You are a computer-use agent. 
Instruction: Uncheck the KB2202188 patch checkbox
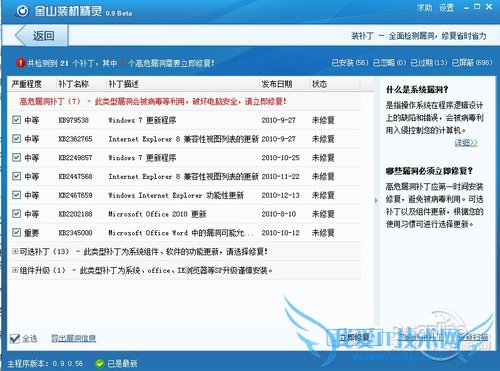16,213
